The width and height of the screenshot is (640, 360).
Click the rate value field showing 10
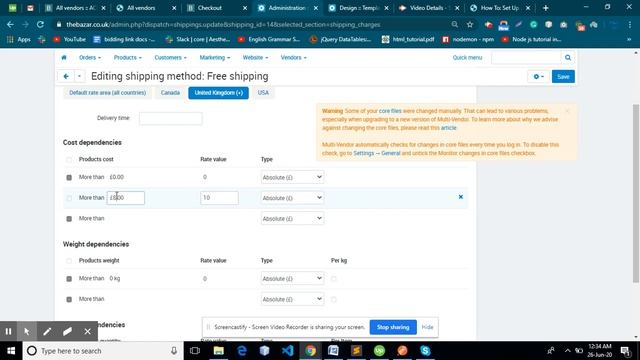(219, 198)
